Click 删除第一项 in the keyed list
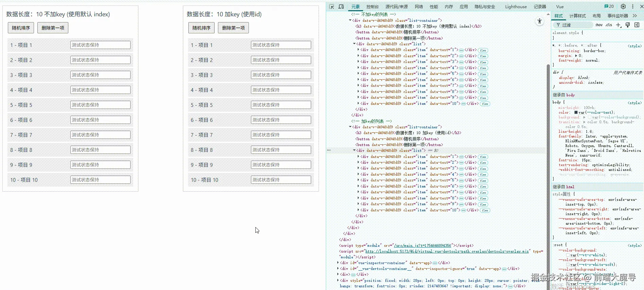644x290 pixels. click(233, 28)
